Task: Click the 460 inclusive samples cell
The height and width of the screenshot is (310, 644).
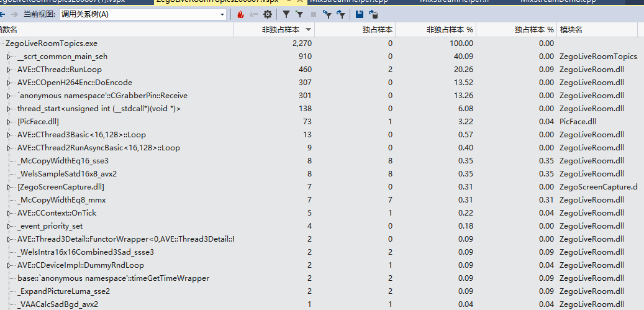Action: 305,70
